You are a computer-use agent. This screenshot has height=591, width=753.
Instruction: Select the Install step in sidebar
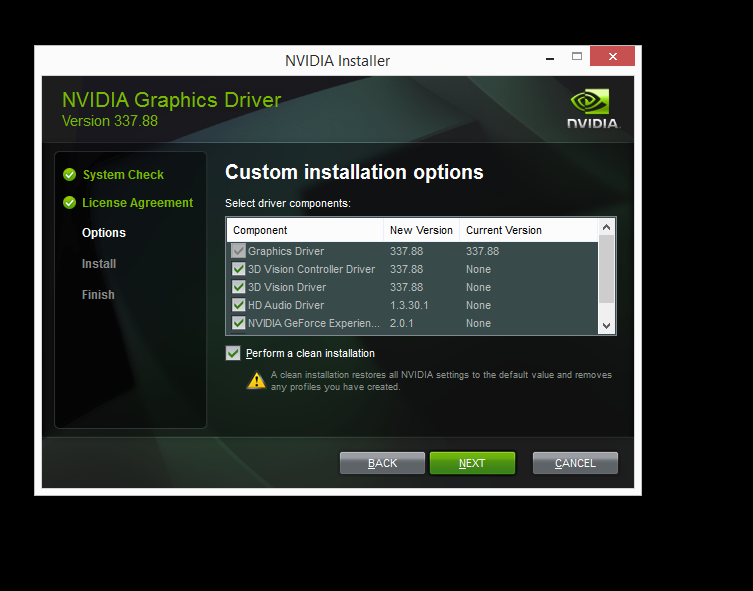click(99, 264)
